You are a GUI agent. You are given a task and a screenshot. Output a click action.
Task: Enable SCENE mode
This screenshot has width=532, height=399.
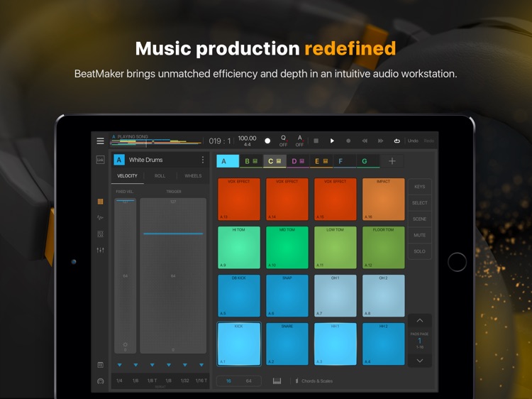[420, 219]
